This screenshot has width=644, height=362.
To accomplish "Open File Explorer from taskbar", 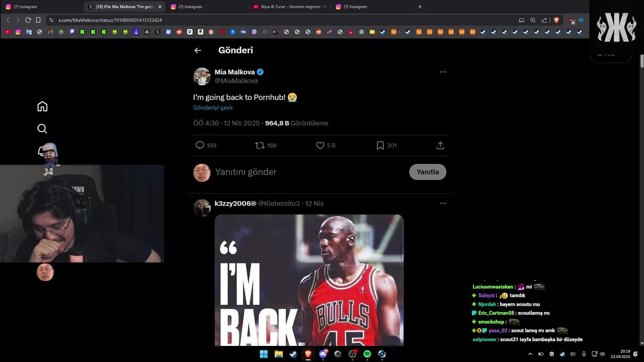I will tap(278, 354).
